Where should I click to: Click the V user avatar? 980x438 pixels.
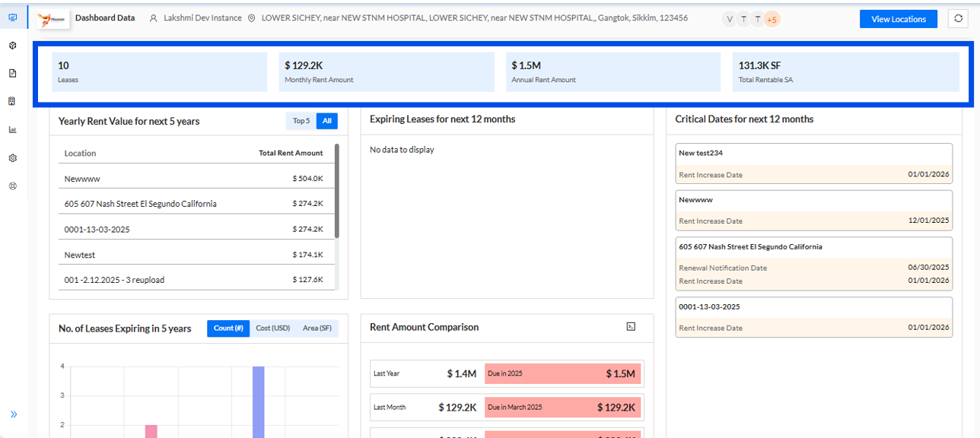click(x=730, y=19)
